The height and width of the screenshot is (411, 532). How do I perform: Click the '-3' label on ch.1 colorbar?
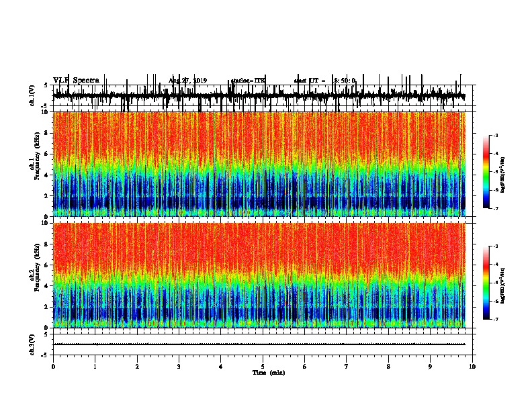click(x=495, y=135)
